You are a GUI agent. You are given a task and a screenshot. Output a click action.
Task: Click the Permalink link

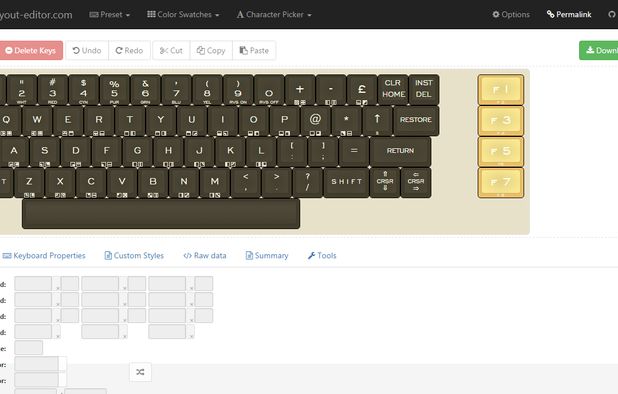click(569, 15)
